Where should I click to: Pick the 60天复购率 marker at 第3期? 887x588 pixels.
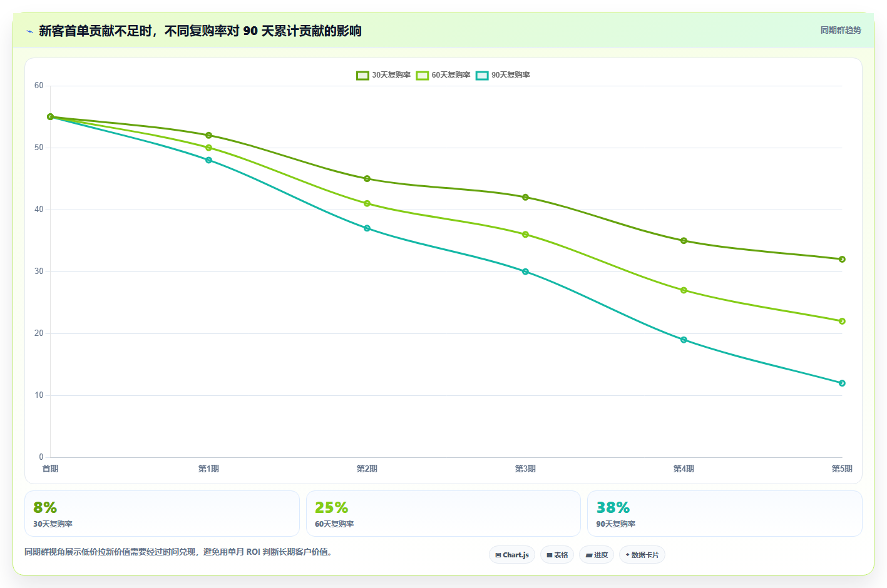point(526,235)
